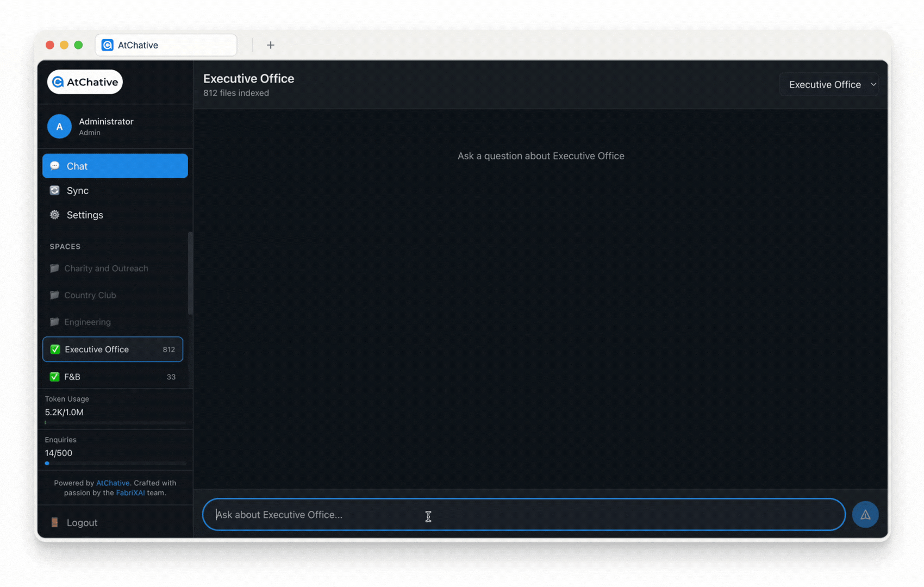Uncheck the Executive Office space checkbox

55,349
